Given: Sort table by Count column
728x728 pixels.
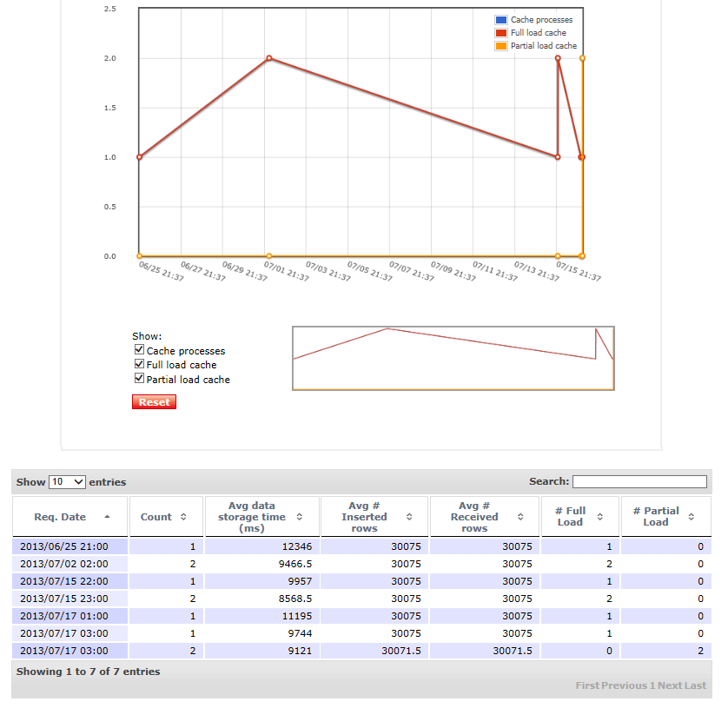Looking at the screenshot, I should pyautogui.click(x=166, y=517).
